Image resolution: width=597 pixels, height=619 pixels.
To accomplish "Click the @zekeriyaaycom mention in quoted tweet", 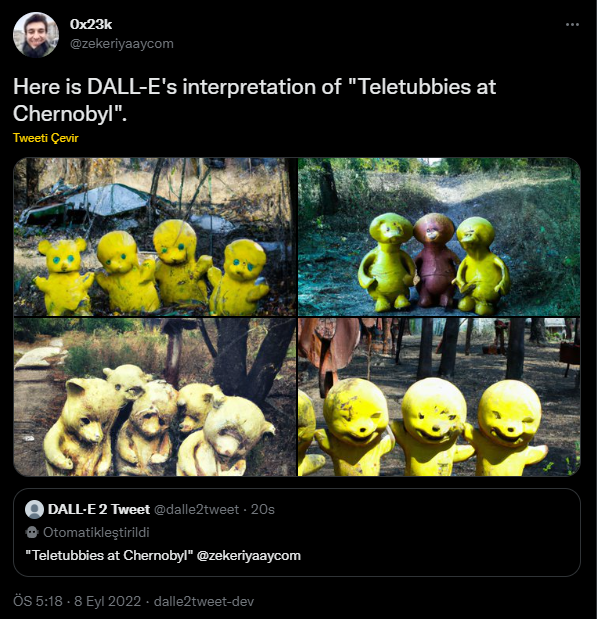I will (x=249, y=555).
